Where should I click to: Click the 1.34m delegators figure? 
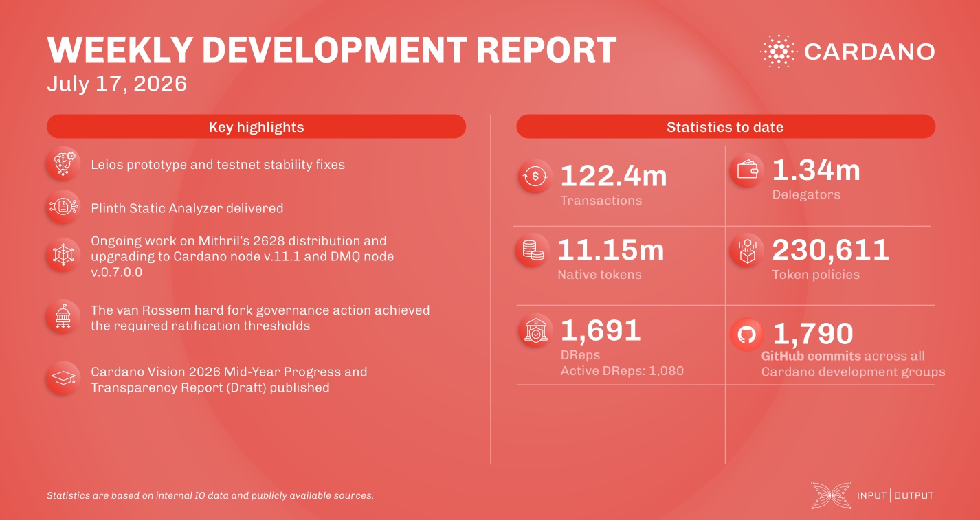point(816,170)
